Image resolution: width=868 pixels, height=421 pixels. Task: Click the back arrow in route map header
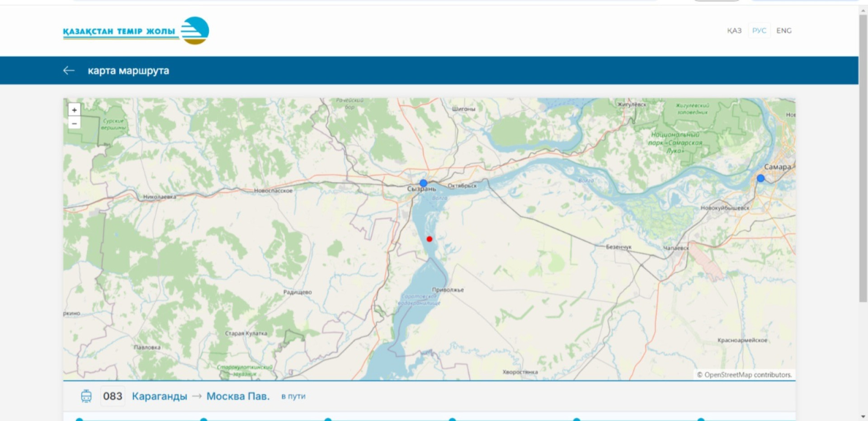point(69,70)
